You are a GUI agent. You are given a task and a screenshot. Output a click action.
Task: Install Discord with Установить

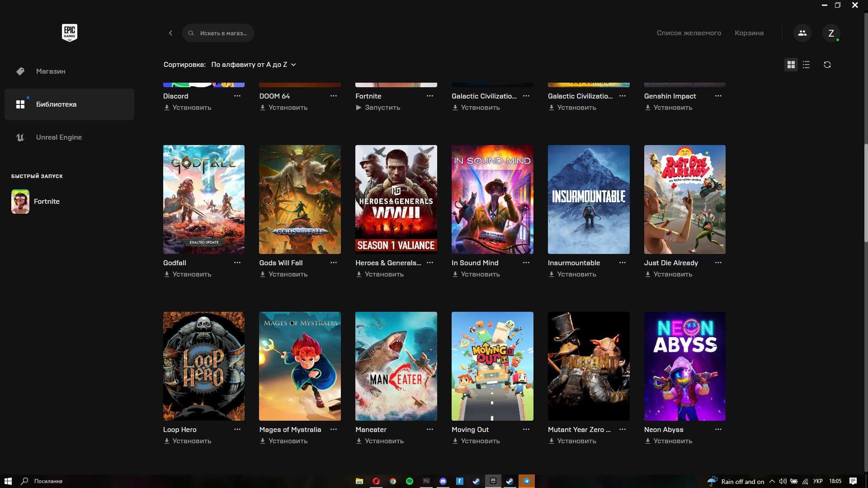coord(187,108)
